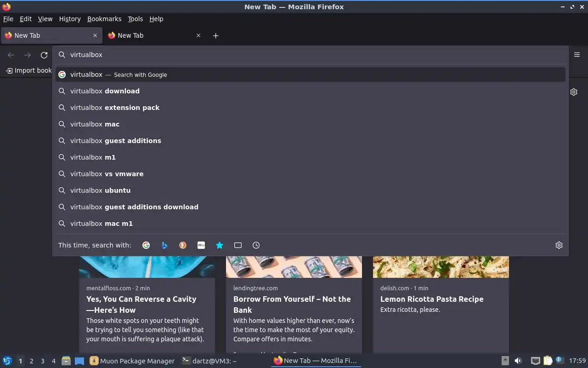This screenshot has width=588, height=368.
Task: Click Import bookmarks button in bookmarks toolbar
Action: (28, 70)
